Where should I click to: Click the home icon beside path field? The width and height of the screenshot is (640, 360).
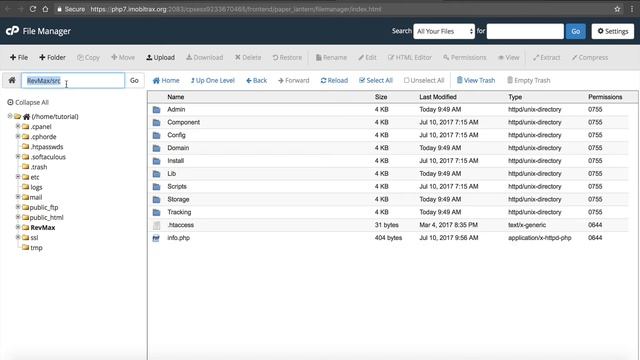click(x=12, y=80)
